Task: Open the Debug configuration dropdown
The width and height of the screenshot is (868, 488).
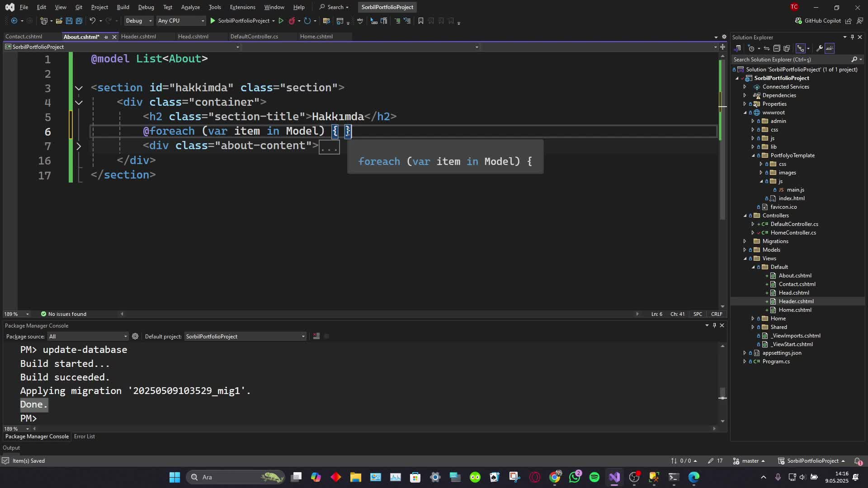Action: coord(139,21)
